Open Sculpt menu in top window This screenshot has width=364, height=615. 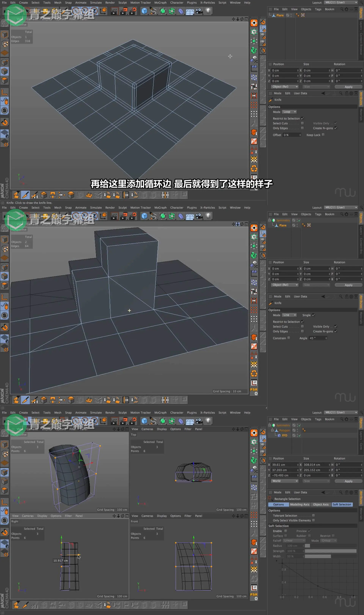tap(122, 3)
